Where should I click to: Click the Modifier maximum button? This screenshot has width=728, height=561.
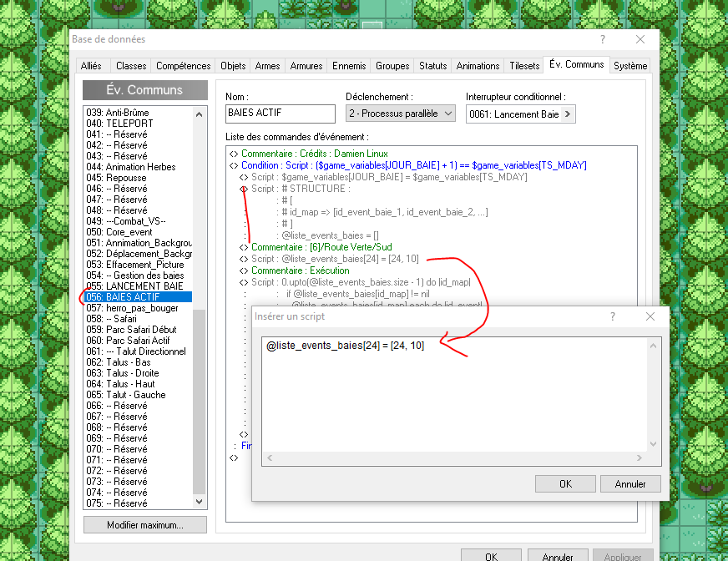point(145,525)
